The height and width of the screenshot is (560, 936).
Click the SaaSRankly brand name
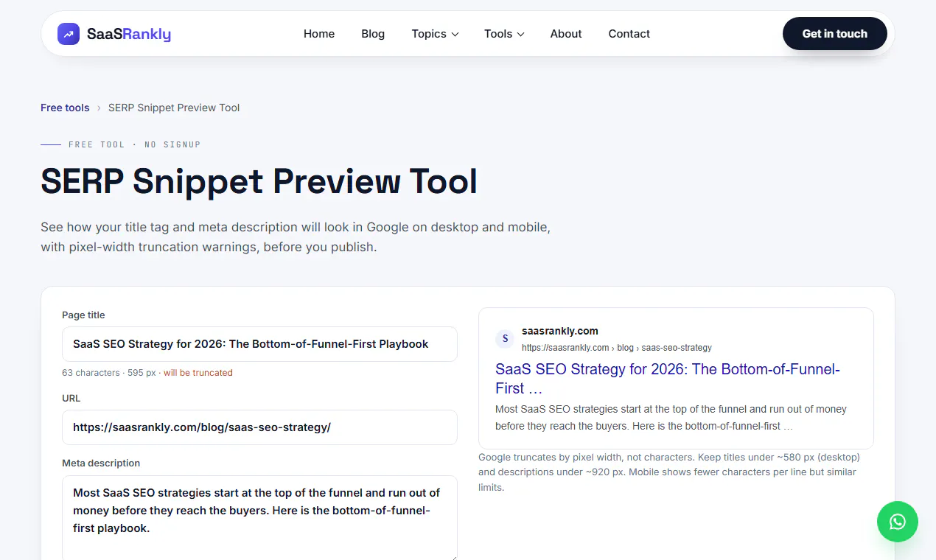pyautogui.click(x=129, y=34)
